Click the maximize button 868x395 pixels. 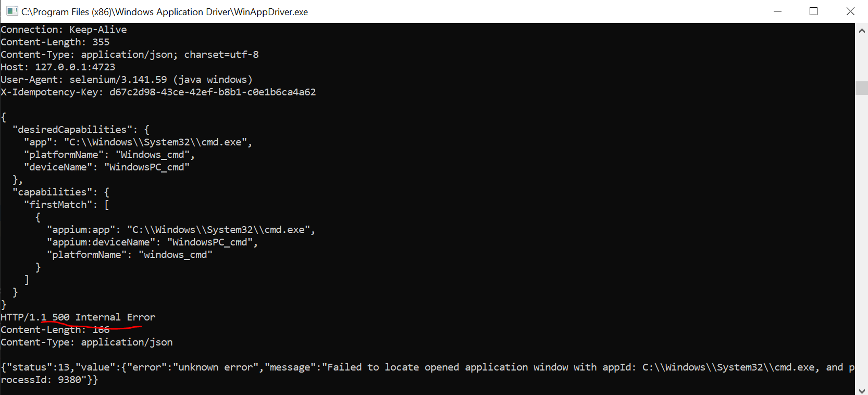click(814, 11)
